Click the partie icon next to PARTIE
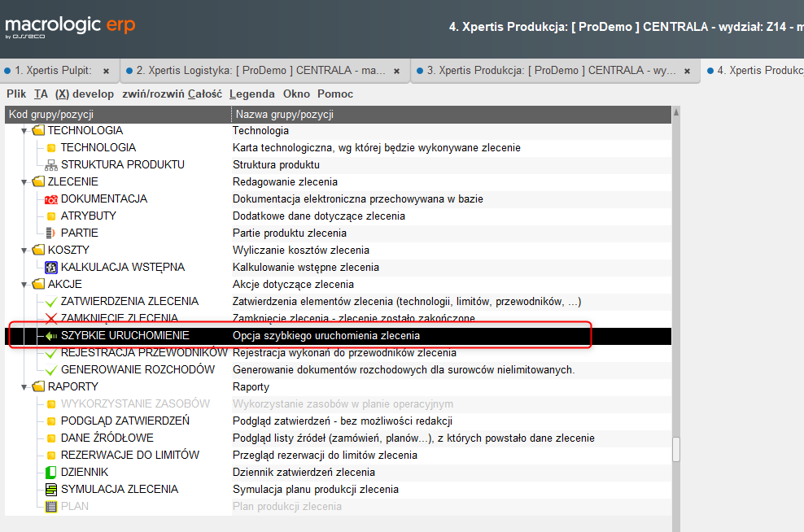804x532 pixels. pos(51,233)
